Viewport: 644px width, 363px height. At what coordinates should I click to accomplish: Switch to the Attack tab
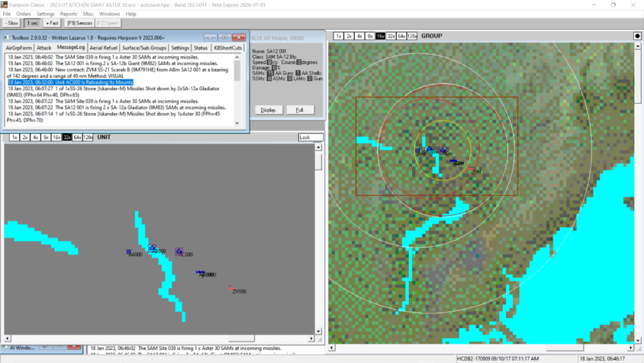point(44,48)
